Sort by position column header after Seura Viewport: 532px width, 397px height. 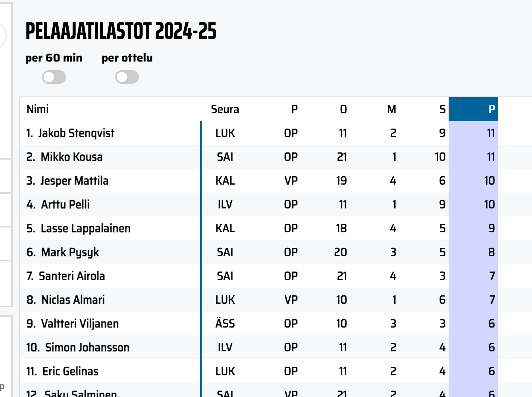[x=294, y=109]
